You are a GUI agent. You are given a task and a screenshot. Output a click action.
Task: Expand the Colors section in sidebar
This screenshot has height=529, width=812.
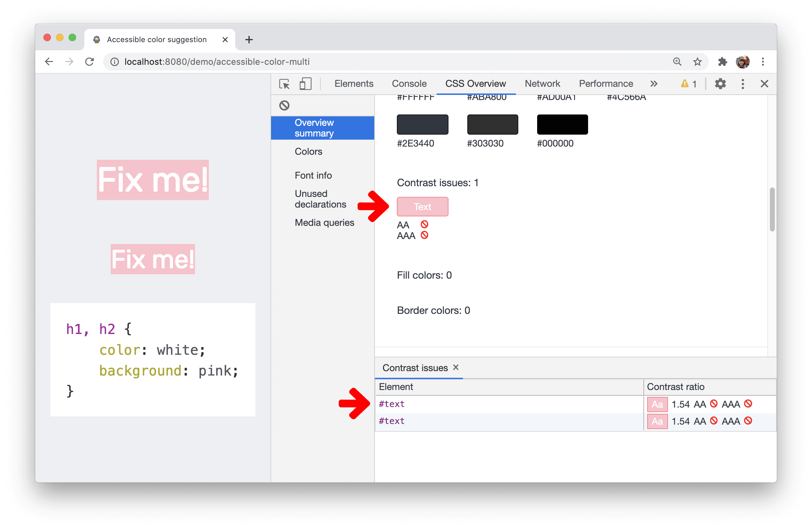tap(308, 152)
